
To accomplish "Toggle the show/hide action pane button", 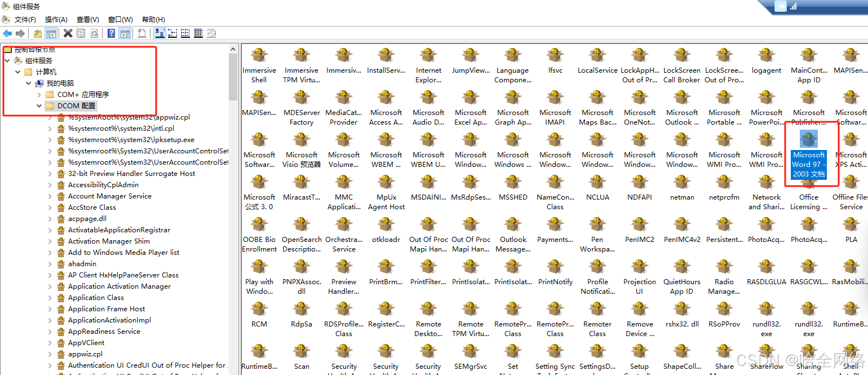I will pyautogui.click(x=125, y=33).
